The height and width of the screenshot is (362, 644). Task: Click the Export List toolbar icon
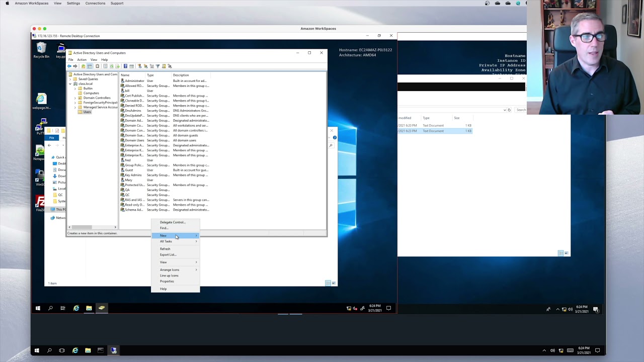click(x=117, y=66)
